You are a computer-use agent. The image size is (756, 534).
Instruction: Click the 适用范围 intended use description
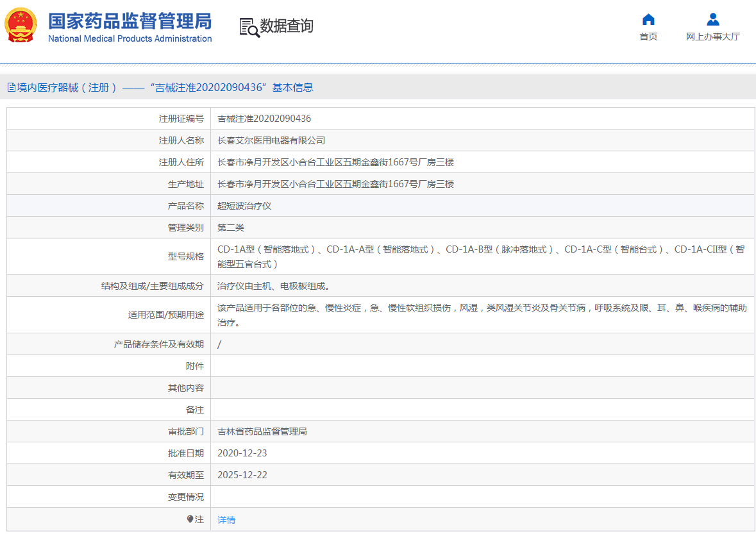pos(482,315)
